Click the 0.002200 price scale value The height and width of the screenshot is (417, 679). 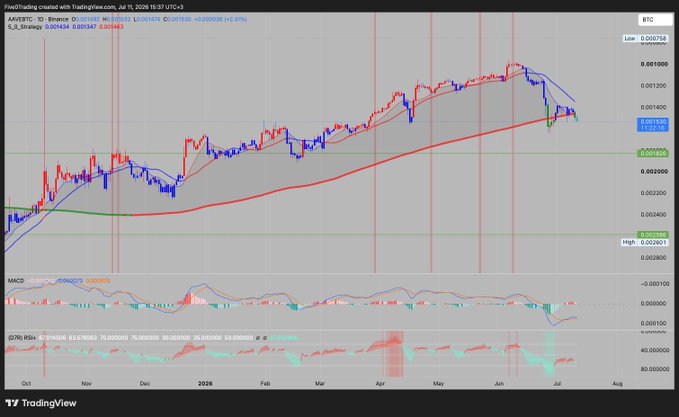[654, 193]
